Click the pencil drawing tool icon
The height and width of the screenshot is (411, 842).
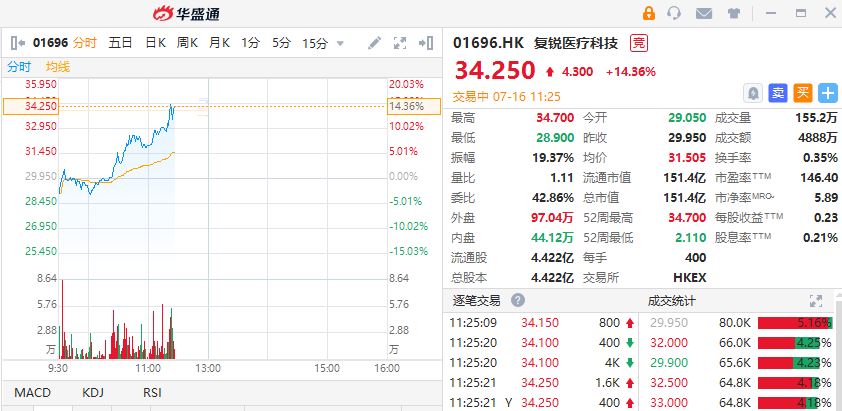point(374,43)
